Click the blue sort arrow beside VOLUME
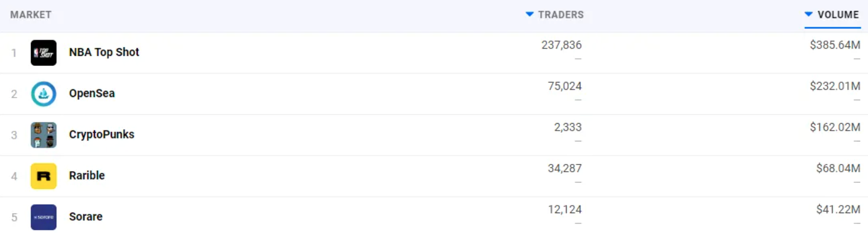868x233 pixels. click(x=809, y=14)
